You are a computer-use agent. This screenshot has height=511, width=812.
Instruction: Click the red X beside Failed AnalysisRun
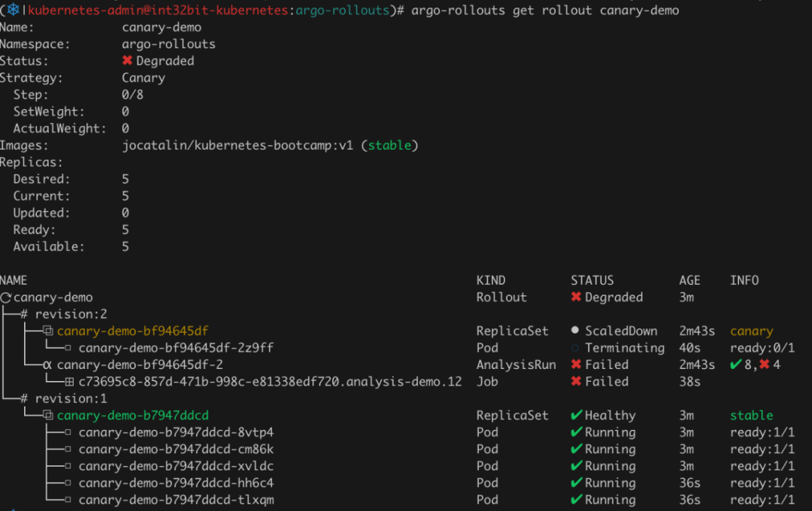coord(577,365)
